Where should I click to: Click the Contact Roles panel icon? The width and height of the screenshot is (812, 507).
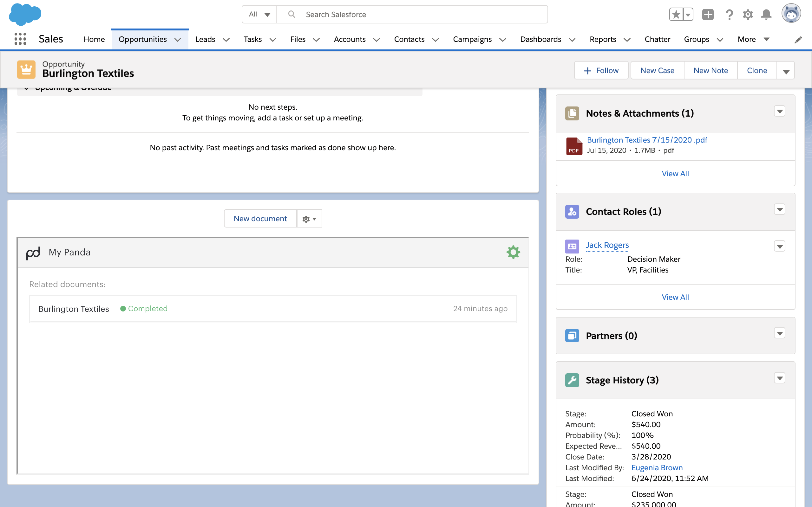coord(572,211)
